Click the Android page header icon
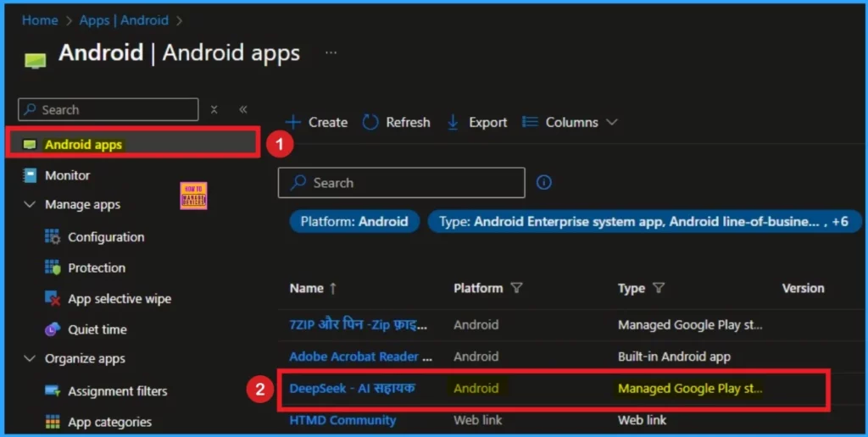868x437 pixels. (36, 60)
